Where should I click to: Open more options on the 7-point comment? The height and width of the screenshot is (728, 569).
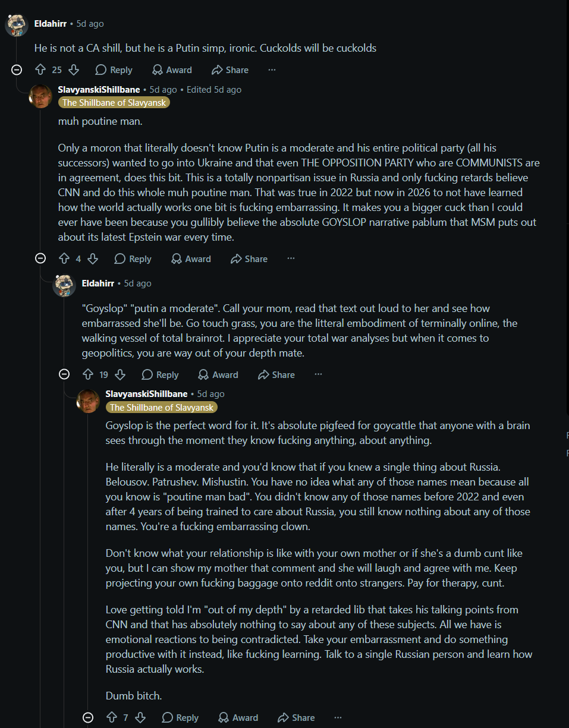(338, 717)
